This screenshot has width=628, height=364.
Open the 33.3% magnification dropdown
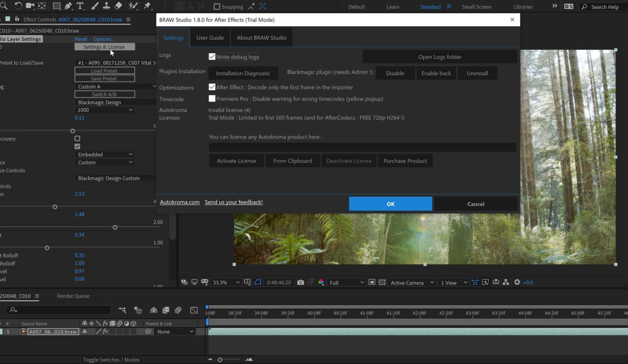click(226, 283)
